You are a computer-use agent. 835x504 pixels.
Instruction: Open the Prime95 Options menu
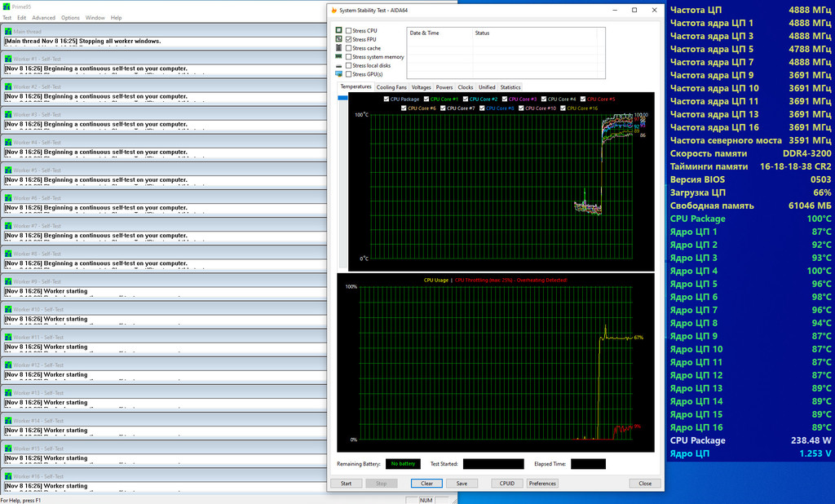pos(71,17)
